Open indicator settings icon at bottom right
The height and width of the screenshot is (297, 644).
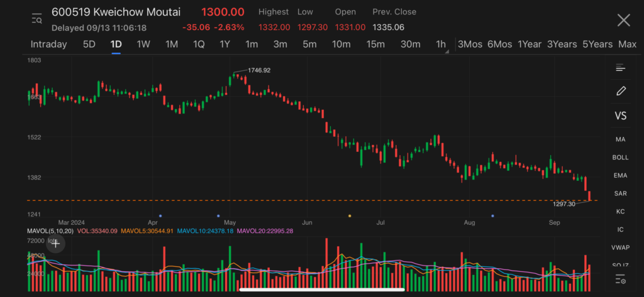(x=620, y=279)
